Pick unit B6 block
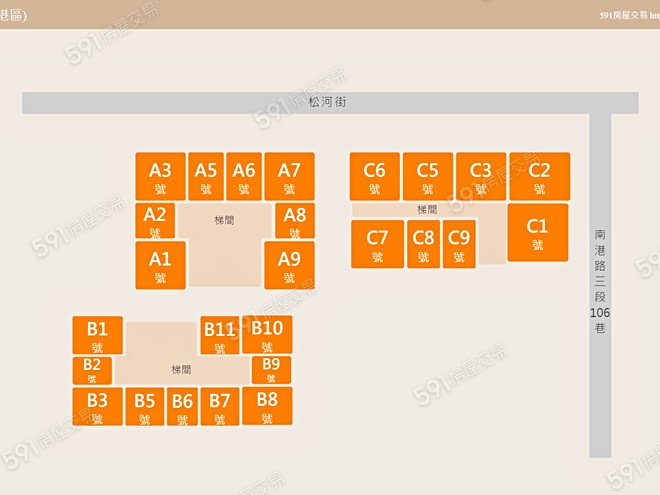 tap(182, 407)
